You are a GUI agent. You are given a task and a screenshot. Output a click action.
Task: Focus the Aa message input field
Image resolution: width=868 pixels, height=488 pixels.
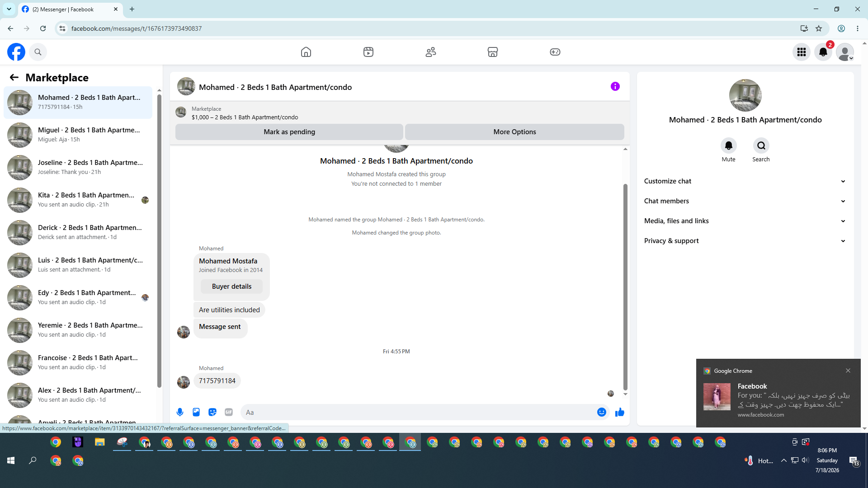tap(418, 412)
